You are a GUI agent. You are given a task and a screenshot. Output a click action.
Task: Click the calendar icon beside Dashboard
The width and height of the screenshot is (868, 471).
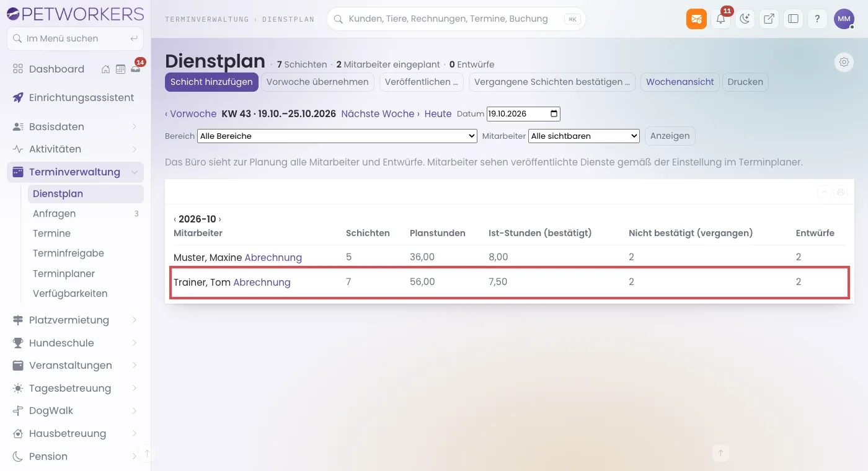tap(120, 69)
